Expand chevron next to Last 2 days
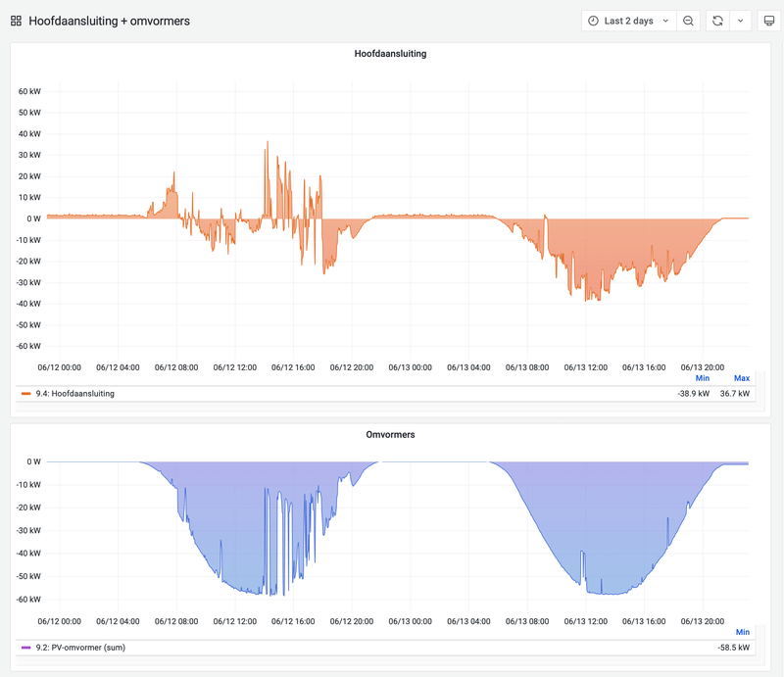Image resolution: width=784 pixels, height=677 pixels. click(665, 21)
